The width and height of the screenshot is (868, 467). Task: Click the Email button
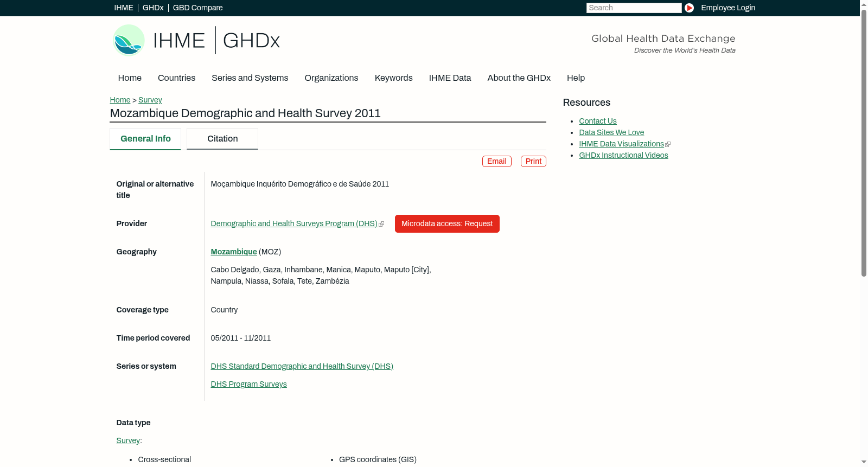(497, 161)
